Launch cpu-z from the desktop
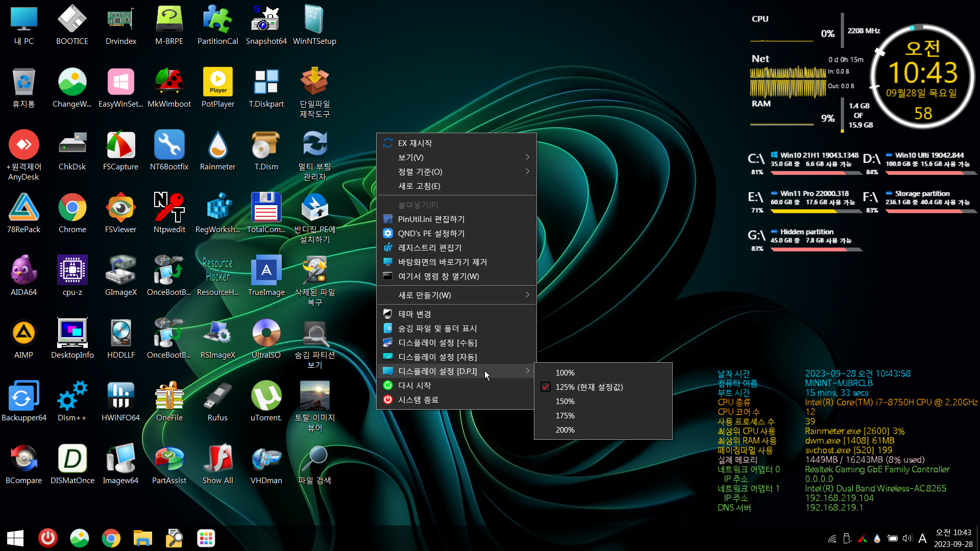The height and width of the screenshot is (551, 980). [x=72, y=275]
